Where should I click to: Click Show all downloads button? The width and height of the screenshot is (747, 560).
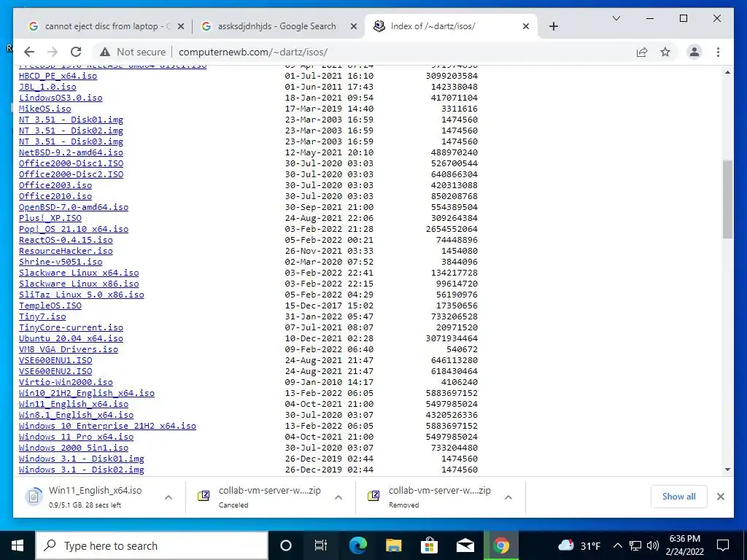(678, 496)
